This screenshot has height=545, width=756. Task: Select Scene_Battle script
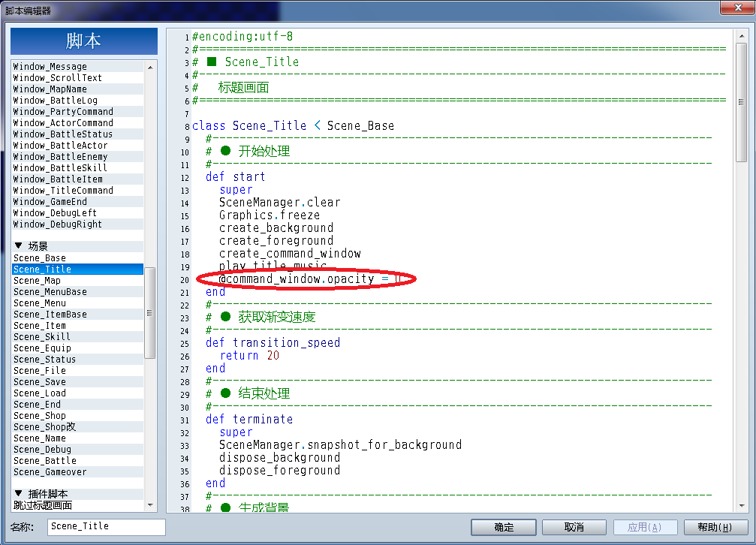coord(77,460)
